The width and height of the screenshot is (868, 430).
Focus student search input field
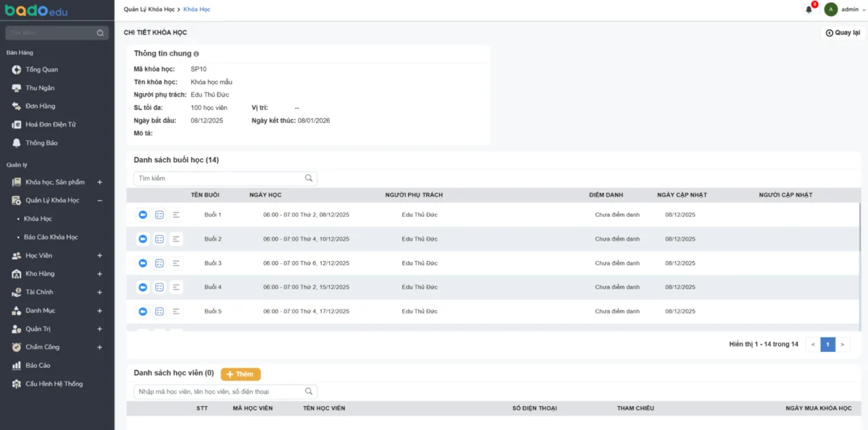(225, 391)
